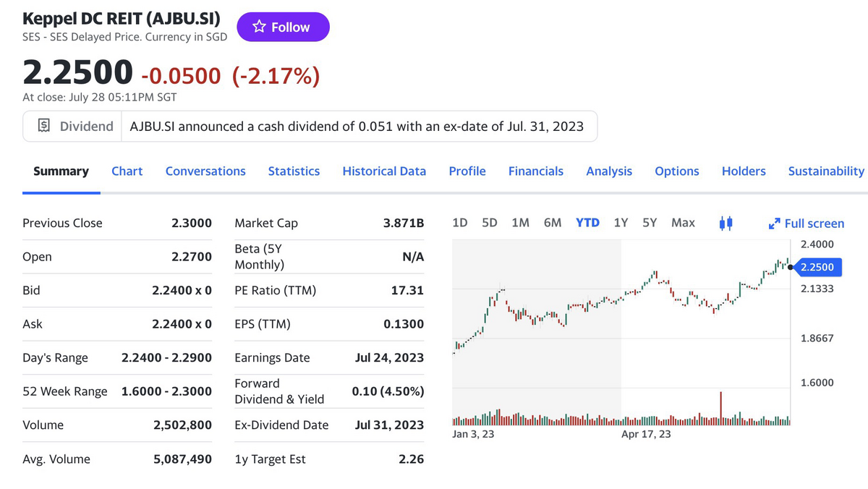The height and width of the screenshot is (489, 868).
Task: Go to the Statistics tab
Action: 294,171
